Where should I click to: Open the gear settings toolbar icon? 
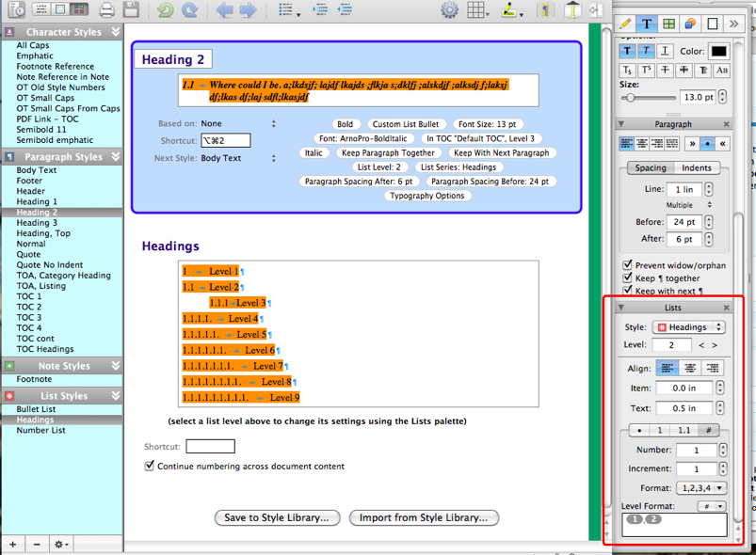449,10
